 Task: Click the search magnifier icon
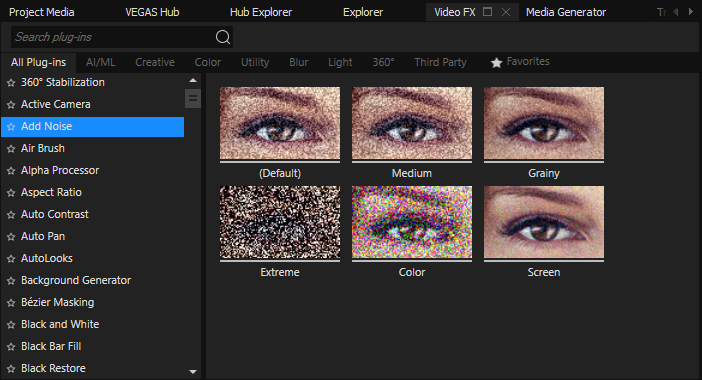click(223, 37)
